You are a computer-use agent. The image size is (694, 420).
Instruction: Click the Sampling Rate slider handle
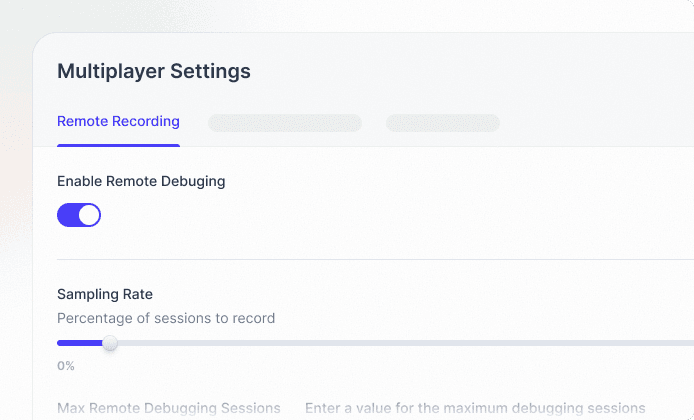(x=110, y=343)
